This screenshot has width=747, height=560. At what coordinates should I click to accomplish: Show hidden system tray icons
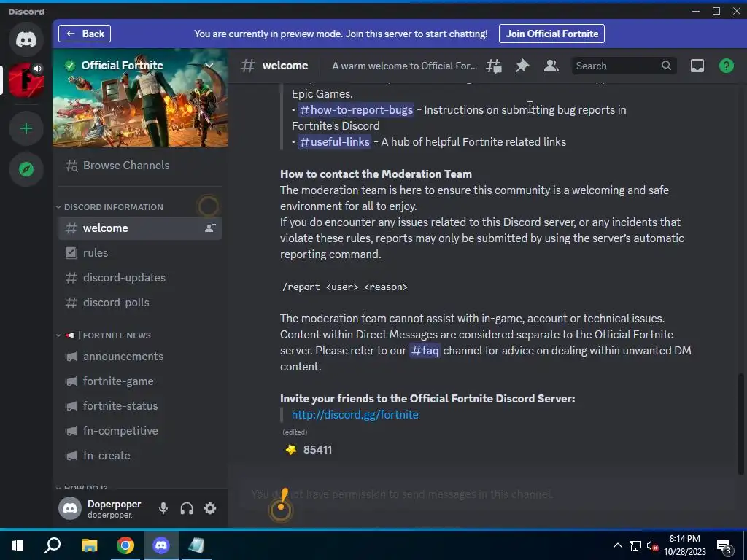tap(617, 545)
